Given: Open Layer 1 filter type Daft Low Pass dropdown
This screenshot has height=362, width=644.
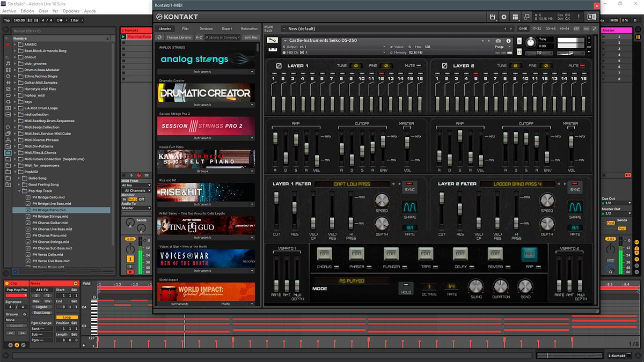Looking at the screenshot, I should pyautogui.click(x=353, y=184).
